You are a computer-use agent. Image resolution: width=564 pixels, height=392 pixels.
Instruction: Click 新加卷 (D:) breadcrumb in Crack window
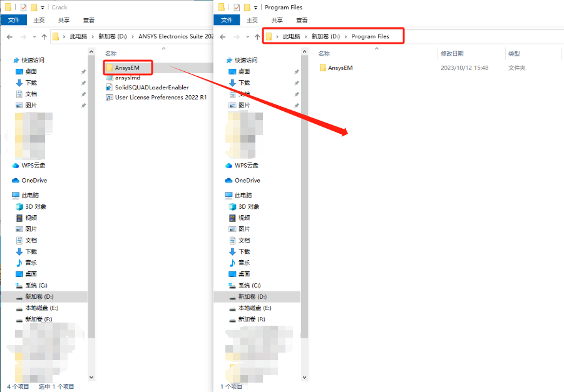113,36
